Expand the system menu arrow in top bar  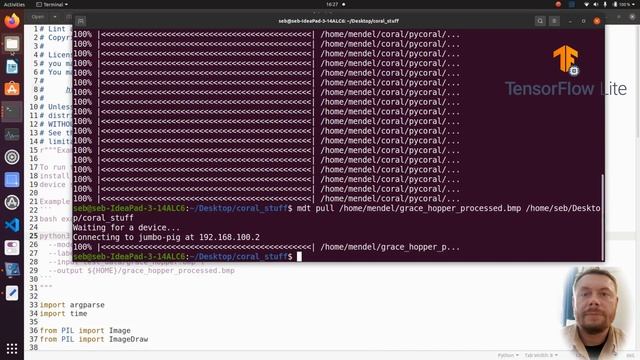[x=633, y=4]
